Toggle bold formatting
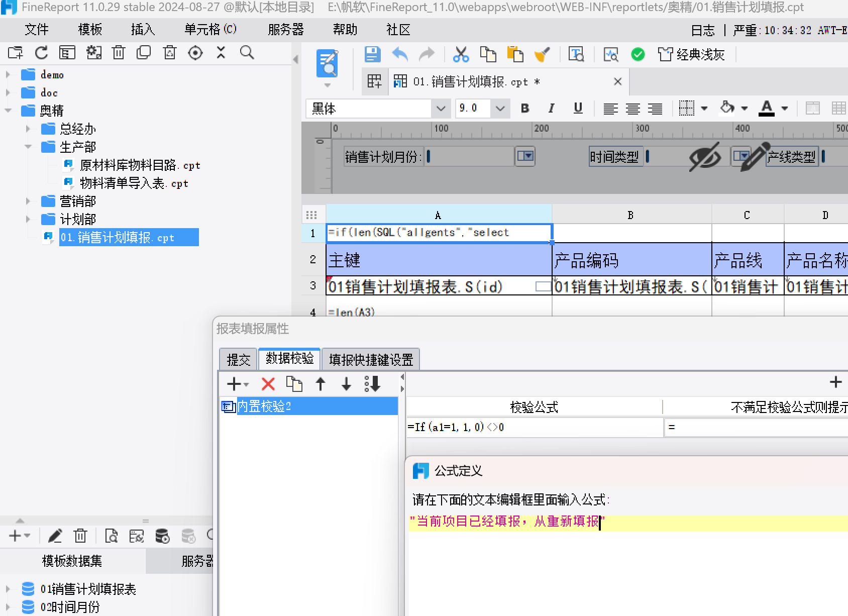 pos(525,109)
